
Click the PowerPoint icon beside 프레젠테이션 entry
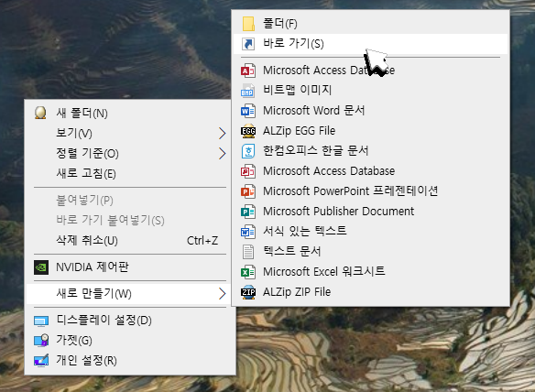pyautogui.click(x=248, y=191)
